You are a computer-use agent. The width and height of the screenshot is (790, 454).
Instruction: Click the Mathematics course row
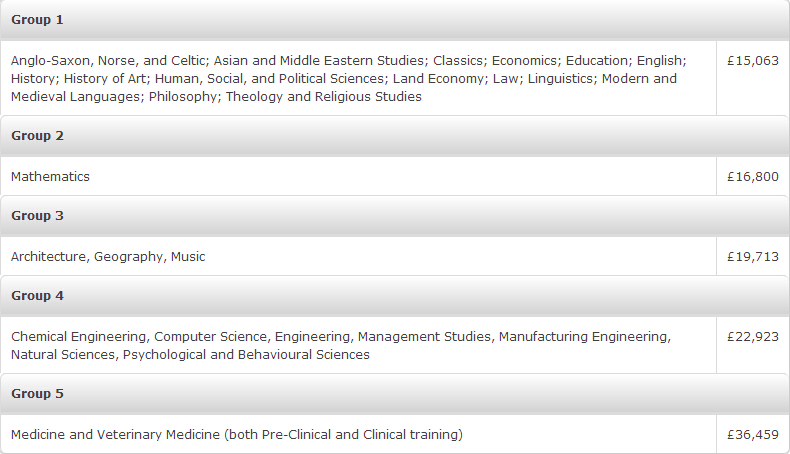(x=358, y=176)
